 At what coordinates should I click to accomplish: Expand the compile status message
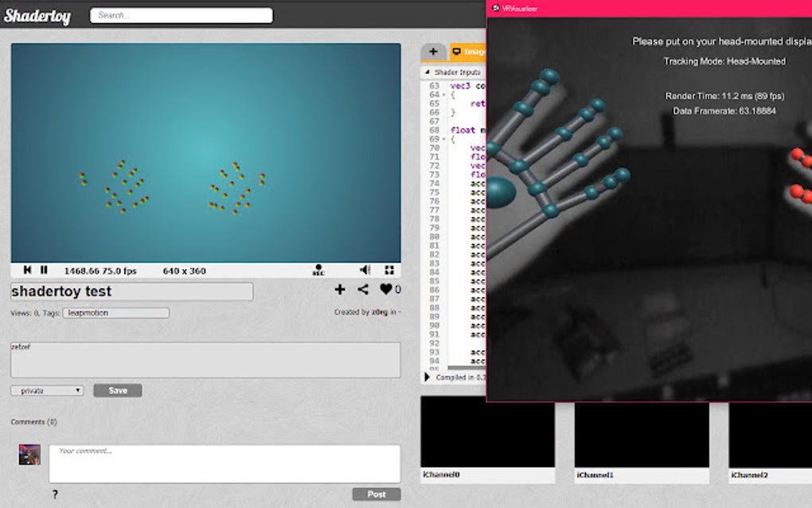pyautogui.click(x=427, y=377)
